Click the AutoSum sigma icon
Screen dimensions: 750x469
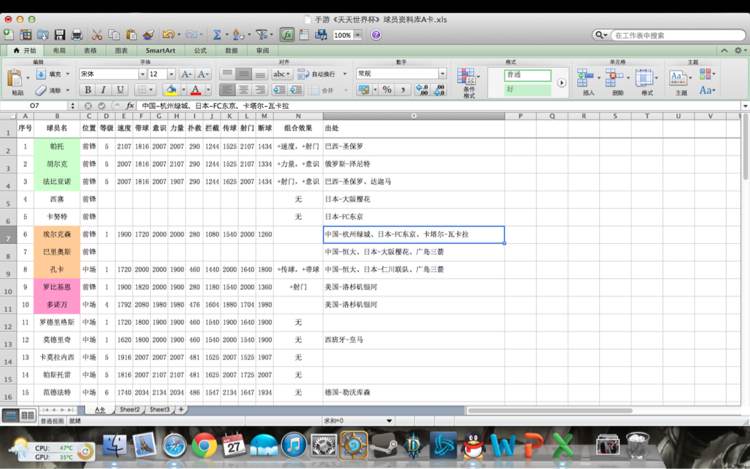(x=217, y=35)
